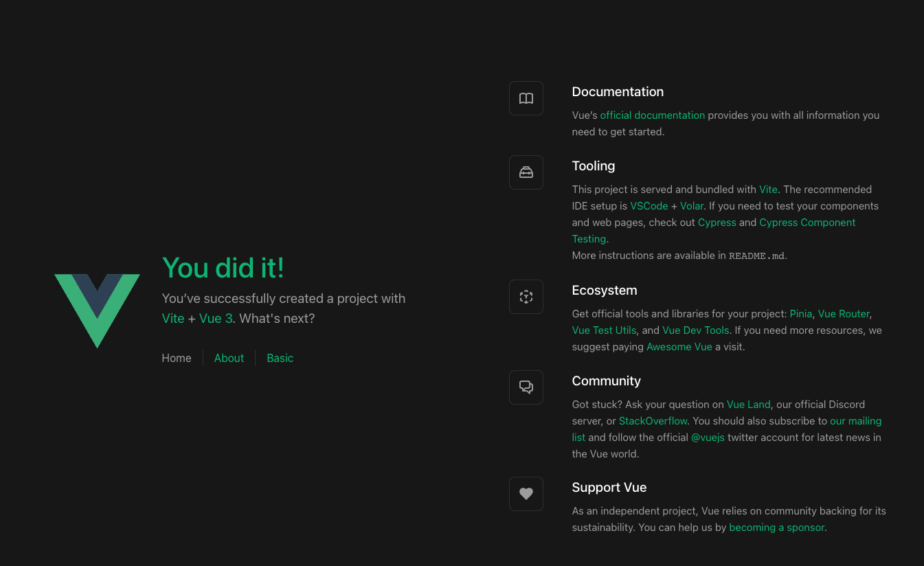
Task: Open the Vue Dev Tools link
Action: point(695,330)
